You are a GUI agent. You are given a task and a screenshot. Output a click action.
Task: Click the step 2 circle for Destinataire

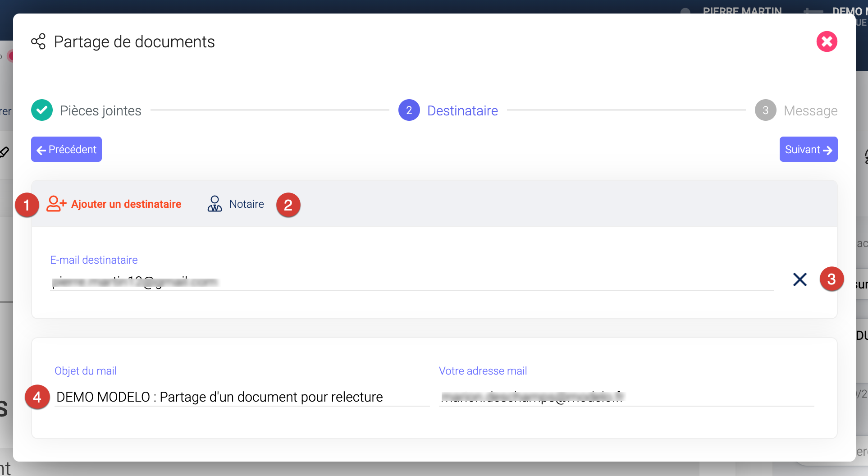click(x=409, y=110)
